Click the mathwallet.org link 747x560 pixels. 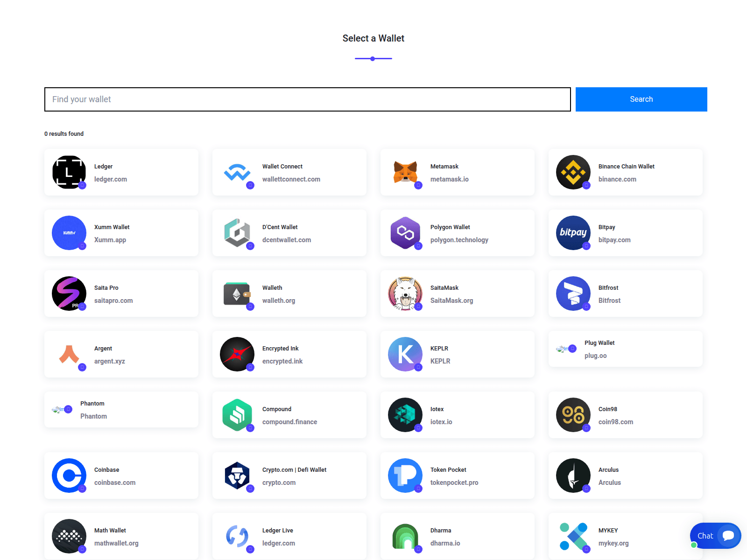tap(116, 543)
